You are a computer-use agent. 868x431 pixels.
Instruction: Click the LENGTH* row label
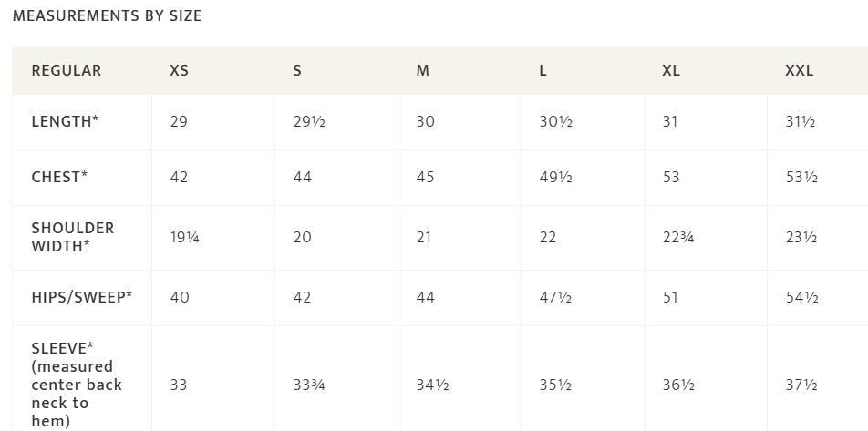(x=65, y=121)
